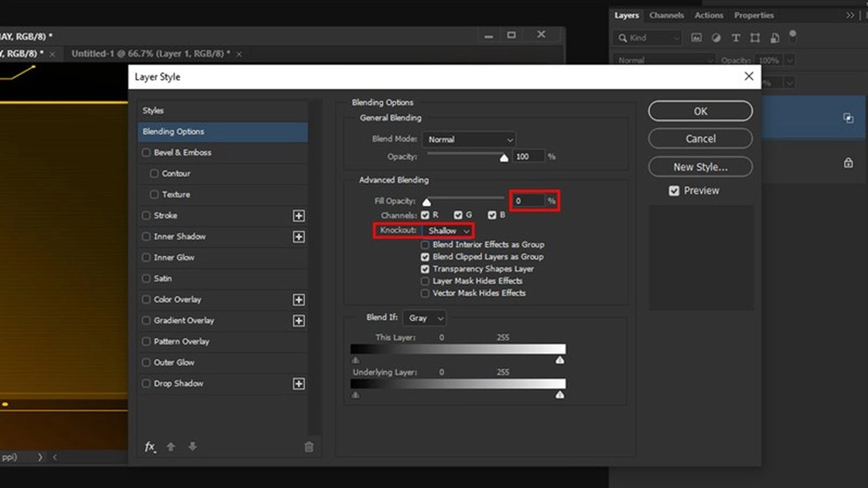Open the fx effects menu icon
Image resolution: width=868 pixels, height=488 pixels.
click(150, 446)
